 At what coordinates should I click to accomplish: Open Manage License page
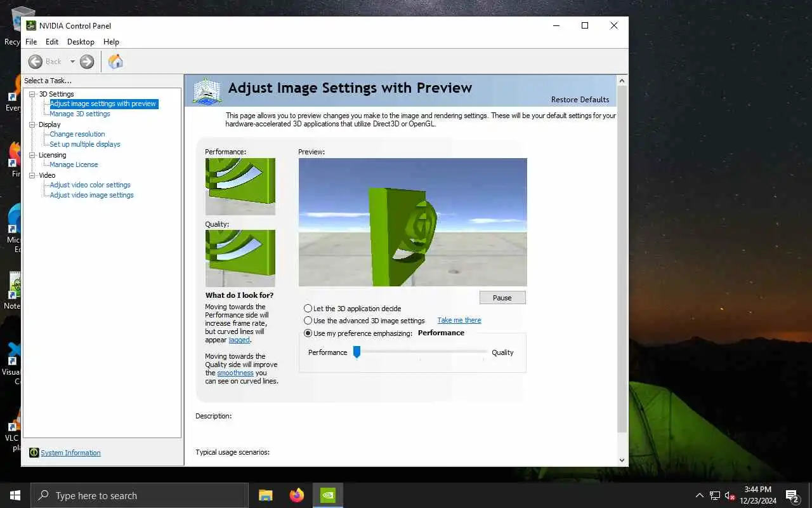click(x=74, y=164)
